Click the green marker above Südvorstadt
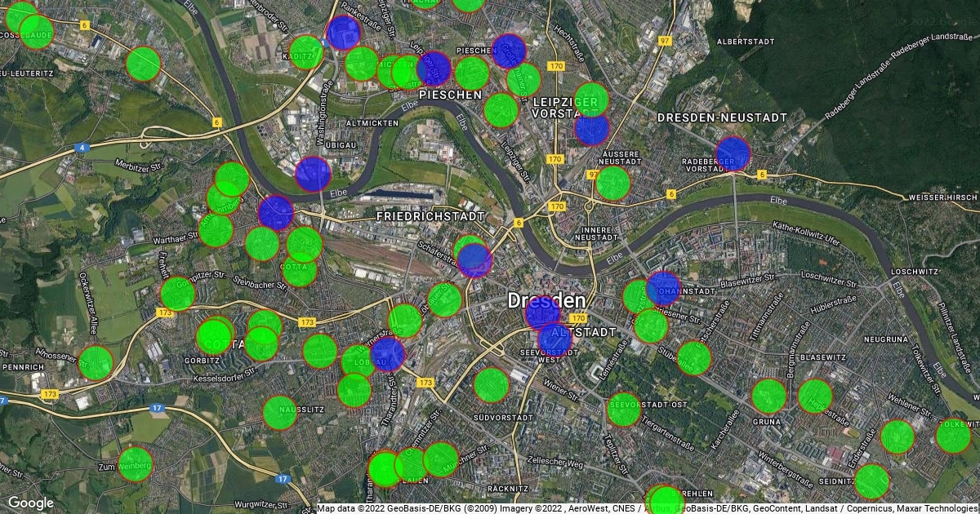 (x=491, y=385)
